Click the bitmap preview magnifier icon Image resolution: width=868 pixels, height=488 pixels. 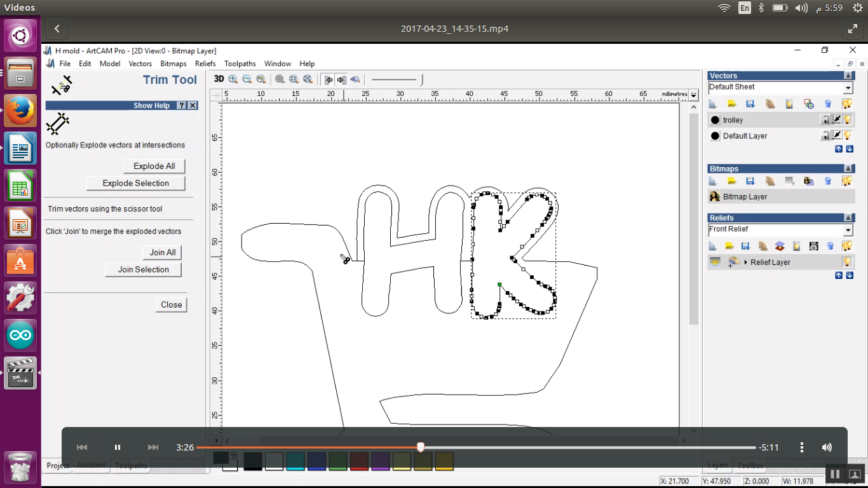(x=355, y=79)
